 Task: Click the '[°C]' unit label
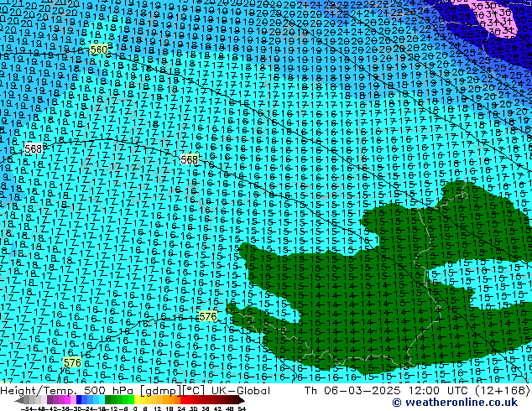(194, 391)
